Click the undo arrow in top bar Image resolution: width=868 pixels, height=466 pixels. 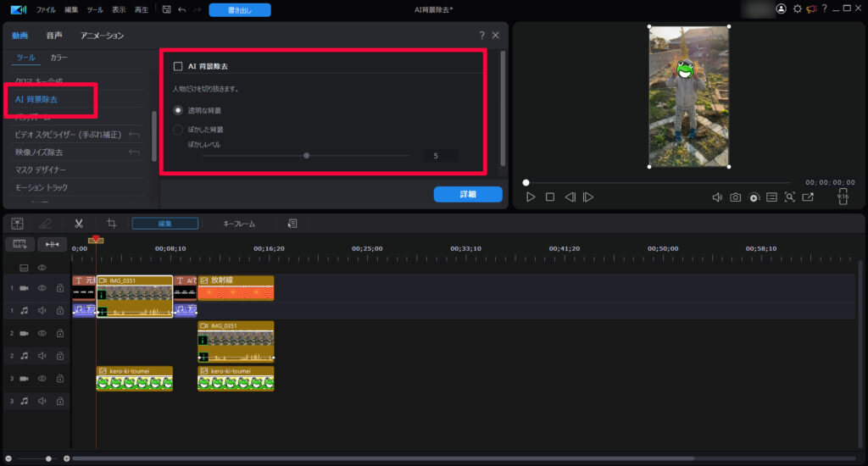point(182,9)
